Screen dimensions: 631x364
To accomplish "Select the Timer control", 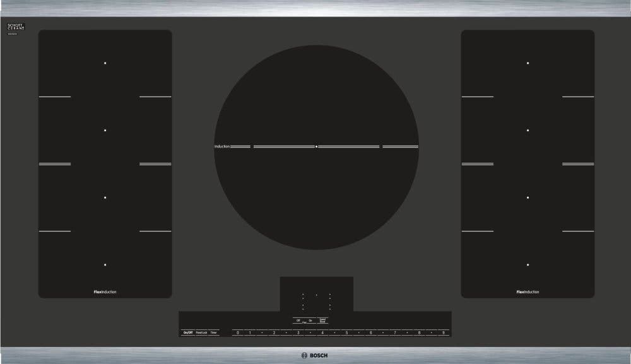I will pos(214,332).
